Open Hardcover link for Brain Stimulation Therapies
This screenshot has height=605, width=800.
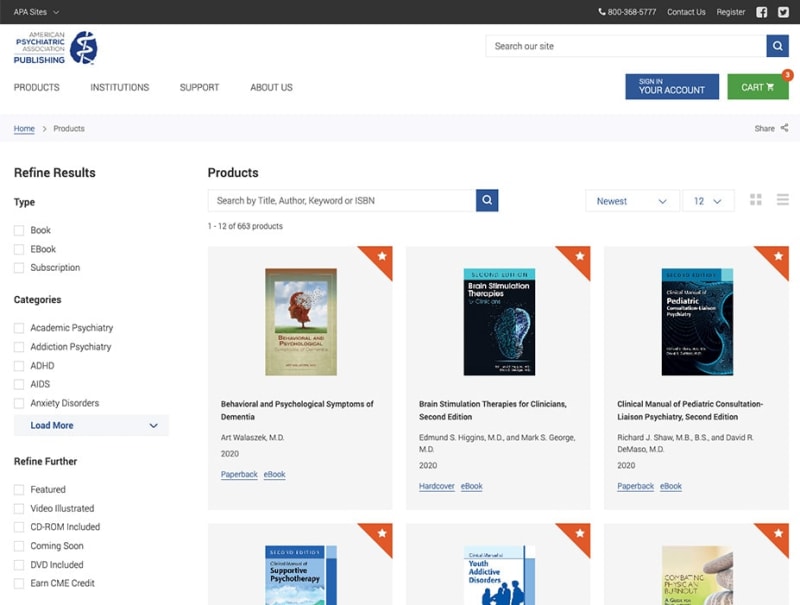point(437,486)
